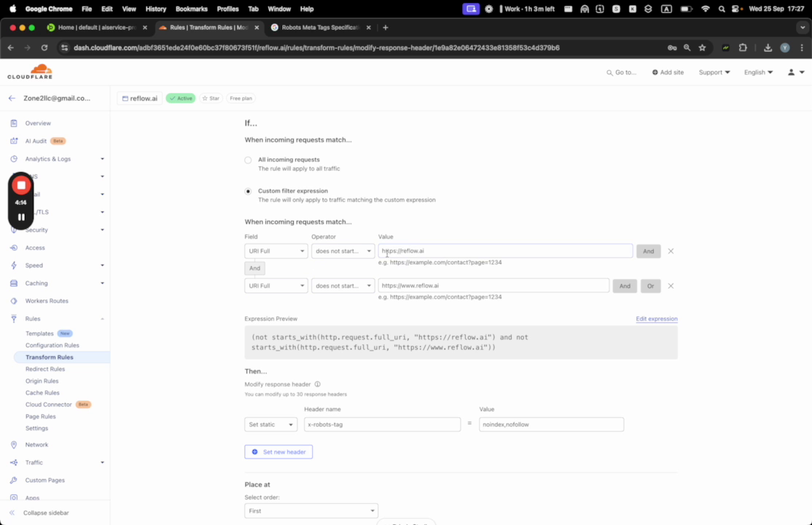Open the Bookmarks menu

[192, 9]
